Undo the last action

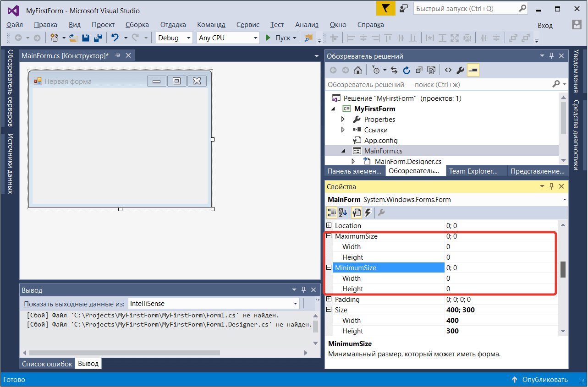tap(115, 38)
